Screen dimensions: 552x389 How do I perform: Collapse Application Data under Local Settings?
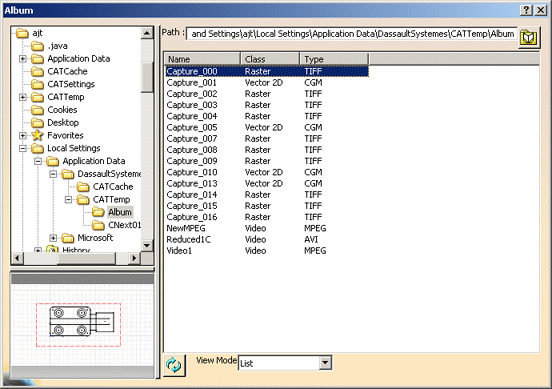tap(38, 161)
